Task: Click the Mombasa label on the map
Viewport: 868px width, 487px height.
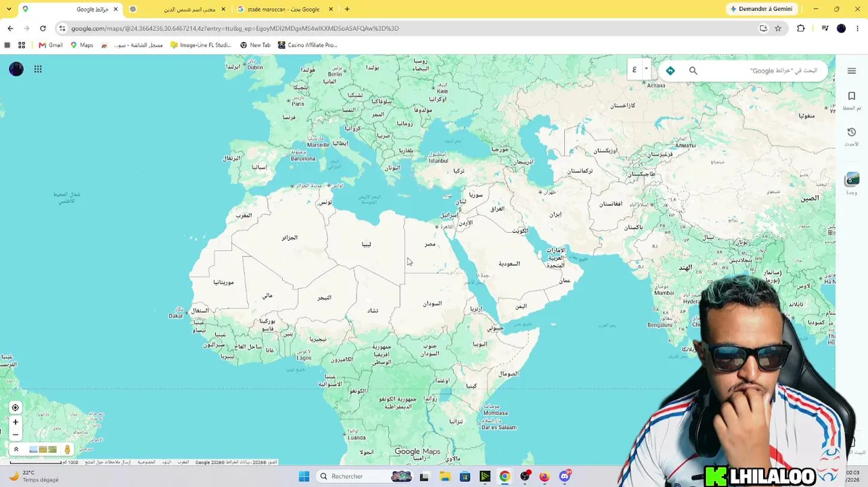Action: (x=495, y=413)
